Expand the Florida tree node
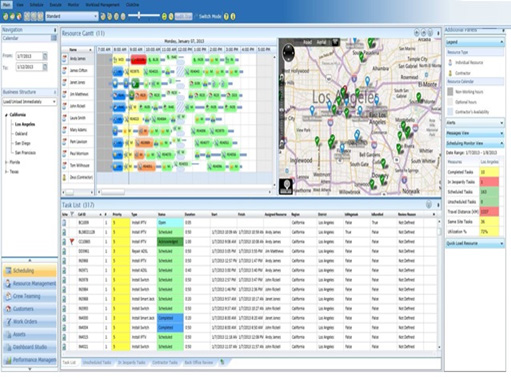This screenshot has width=511, height=378. (6, 162)
